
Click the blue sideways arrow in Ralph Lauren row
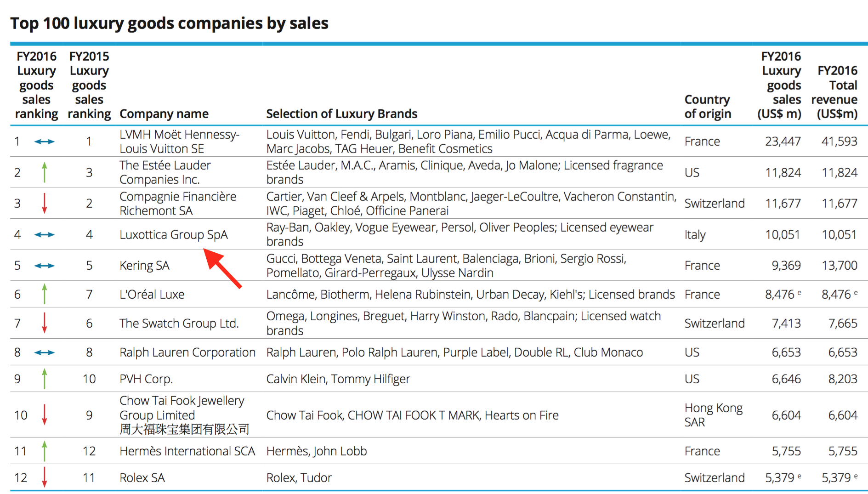(x=45, y=352)
